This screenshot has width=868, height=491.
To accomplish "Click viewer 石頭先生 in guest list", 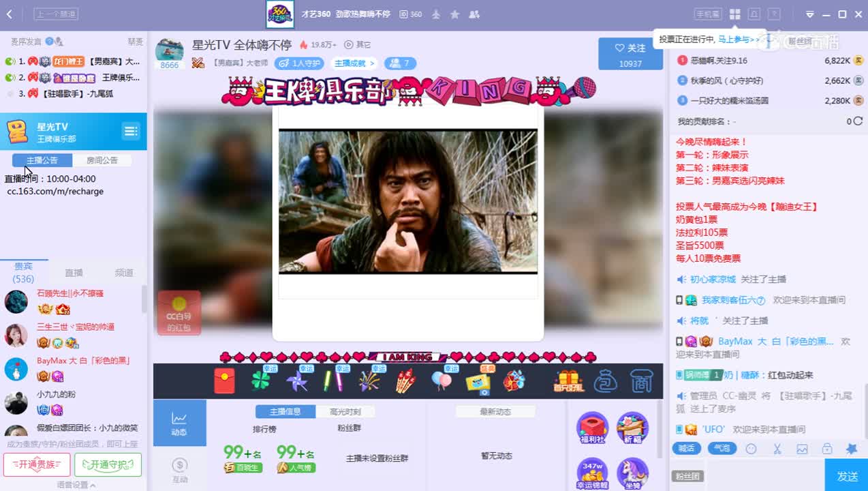I will click(70, 293).
